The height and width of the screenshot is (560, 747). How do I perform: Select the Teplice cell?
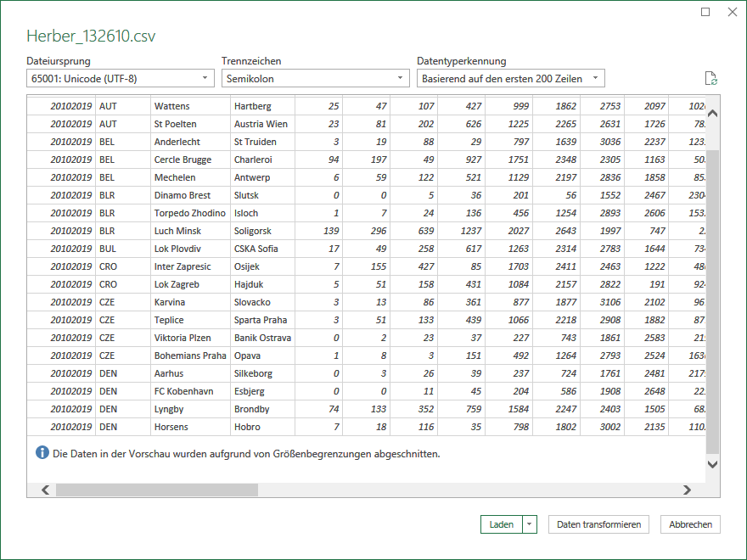(190, 320)
